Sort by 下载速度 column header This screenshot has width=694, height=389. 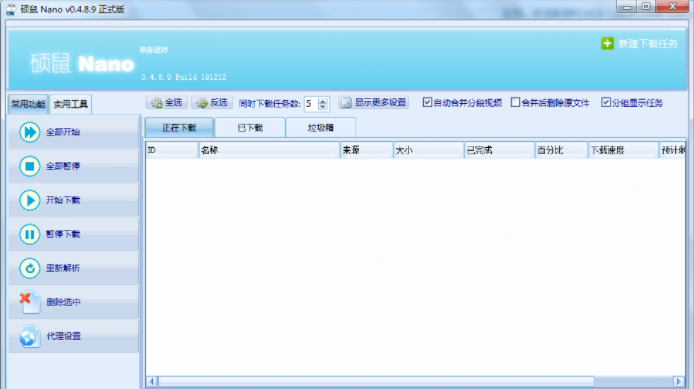click(623, 150)
